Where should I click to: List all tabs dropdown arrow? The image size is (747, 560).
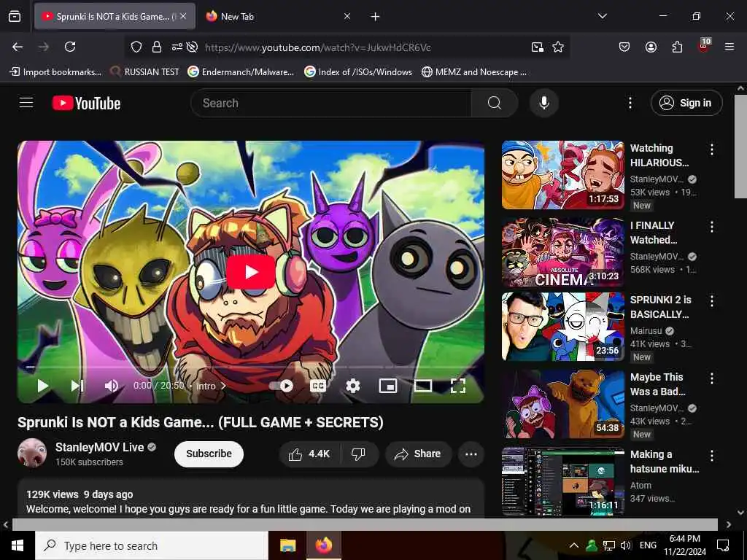(x=602, y=16)
